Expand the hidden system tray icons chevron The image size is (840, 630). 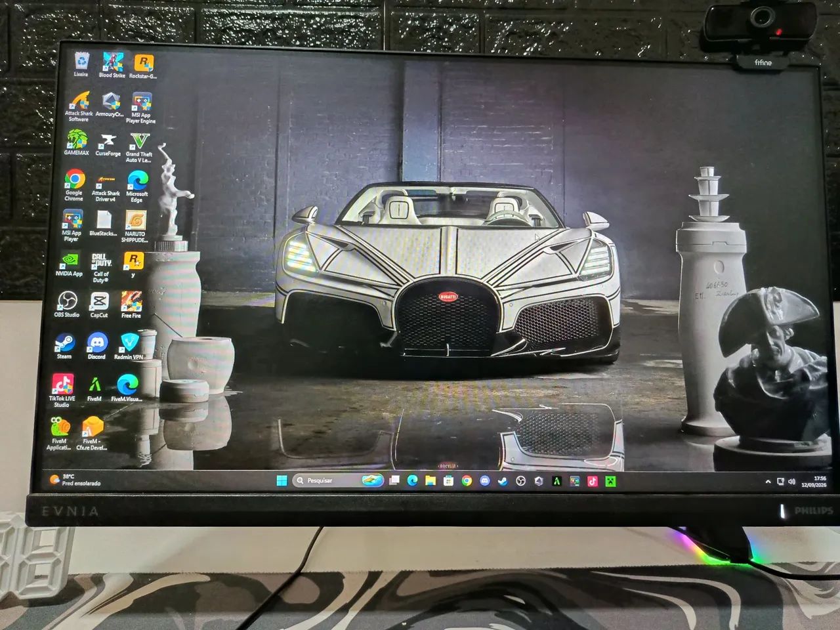click(x=768, y=482)
